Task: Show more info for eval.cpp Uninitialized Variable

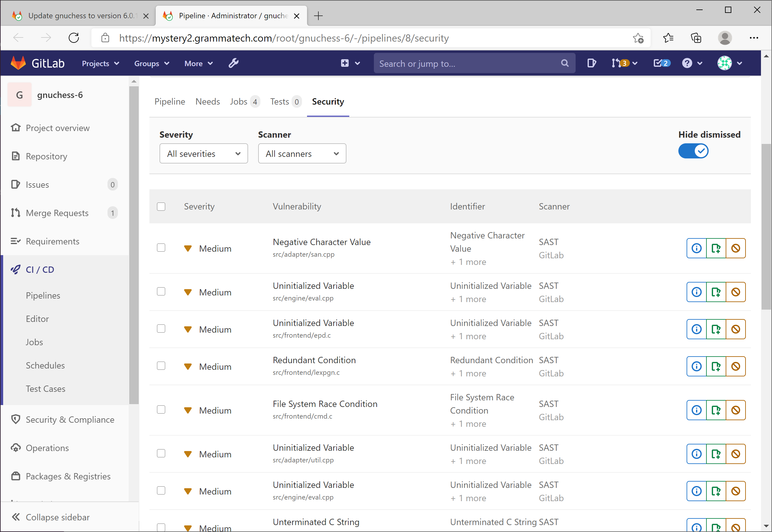Action: pyautogui.click(x=696, y=292)
